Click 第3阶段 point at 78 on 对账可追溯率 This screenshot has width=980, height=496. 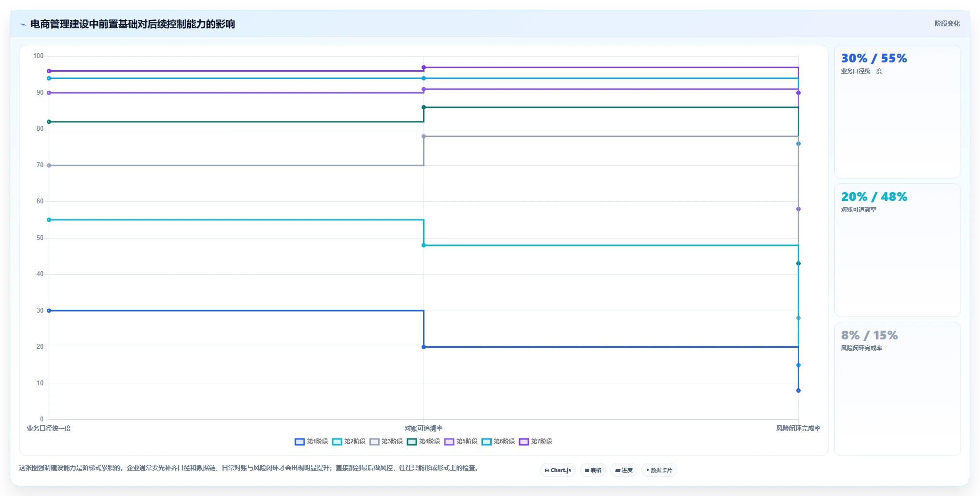(423, 137)
